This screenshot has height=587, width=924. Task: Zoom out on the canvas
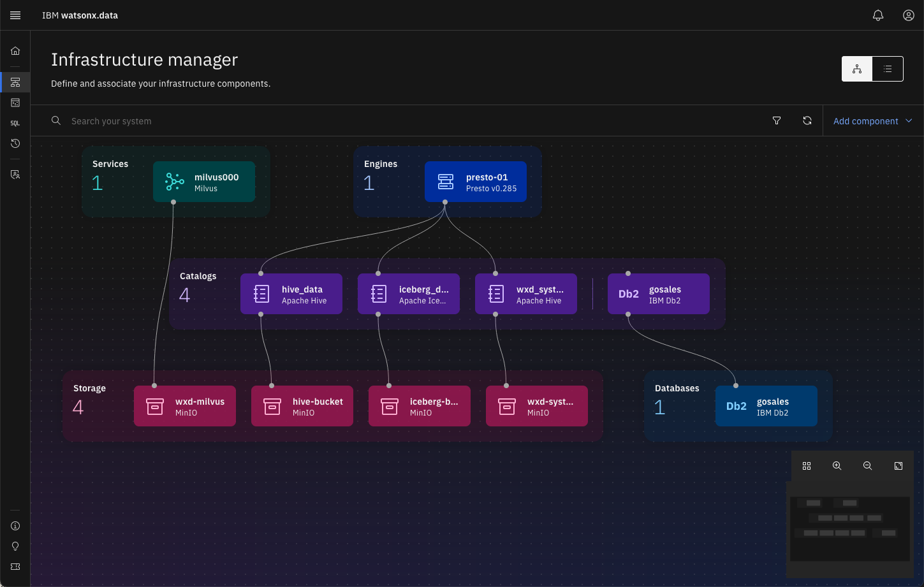(x=868, y=466)
